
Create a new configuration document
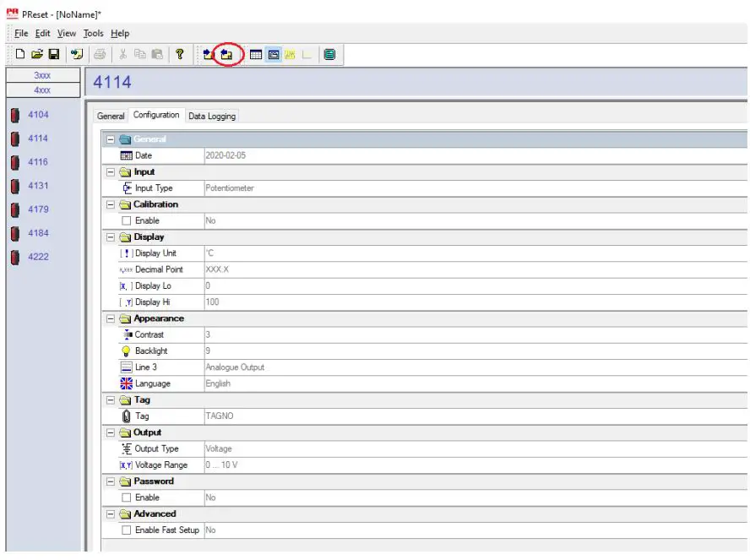point(19,54)
